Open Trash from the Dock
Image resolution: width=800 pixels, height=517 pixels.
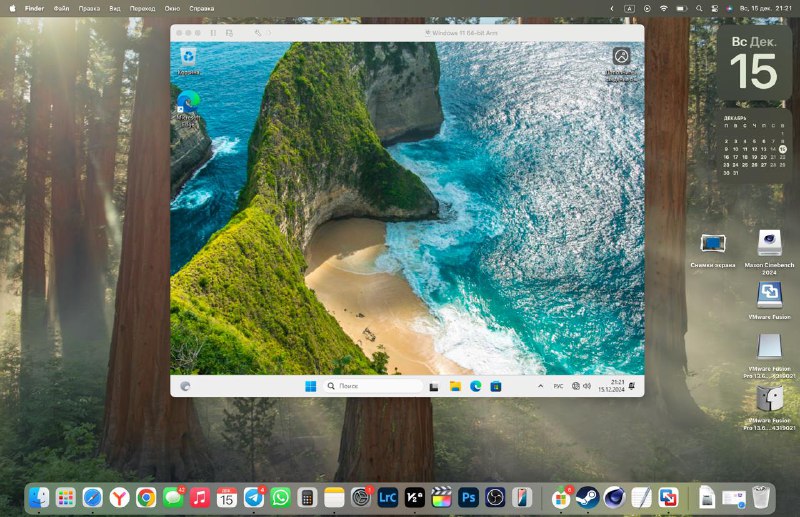pyautogui.click(x=761, y=498)
